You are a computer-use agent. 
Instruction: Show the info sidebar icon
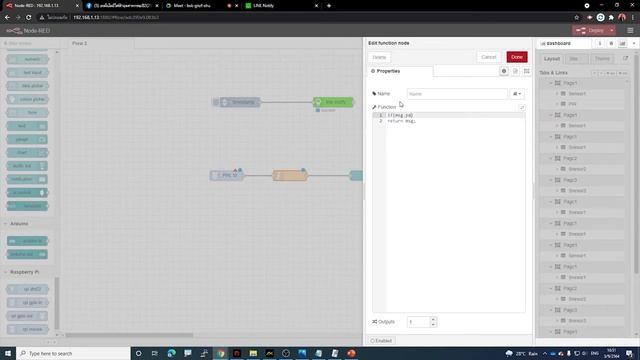point(600,43)
